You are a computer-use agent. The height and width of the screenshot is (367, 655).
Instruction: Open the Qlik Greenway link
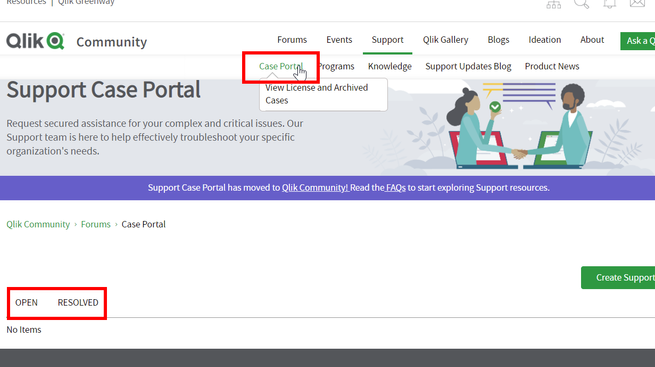86,3
